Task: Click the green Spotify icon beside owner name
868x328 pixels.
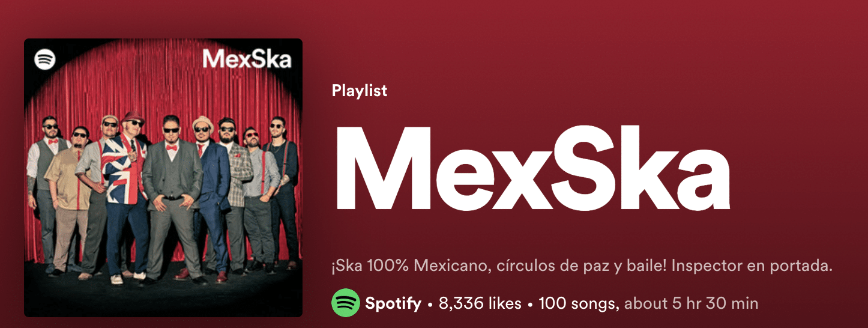Action: pos(345,303)
